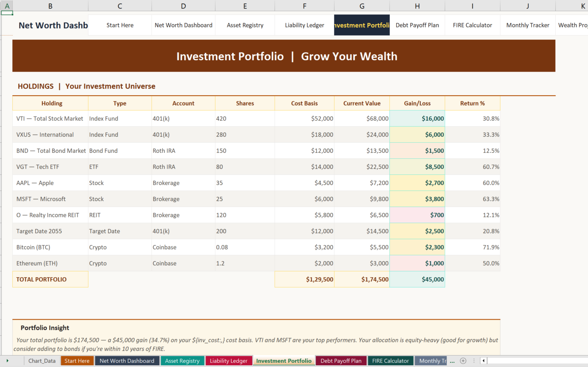
Task: Click the Holding column header cell
Action: 50,103
